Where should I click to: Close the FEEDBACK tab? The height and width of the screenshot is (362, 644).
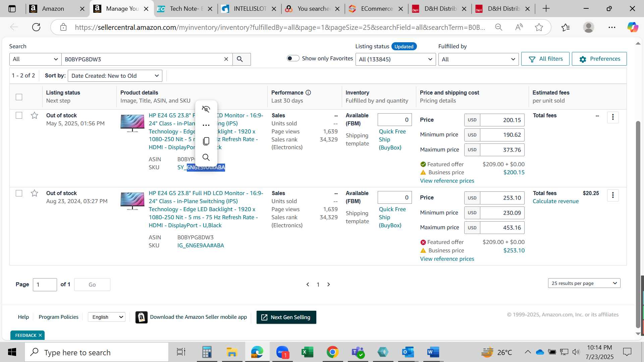40,336
